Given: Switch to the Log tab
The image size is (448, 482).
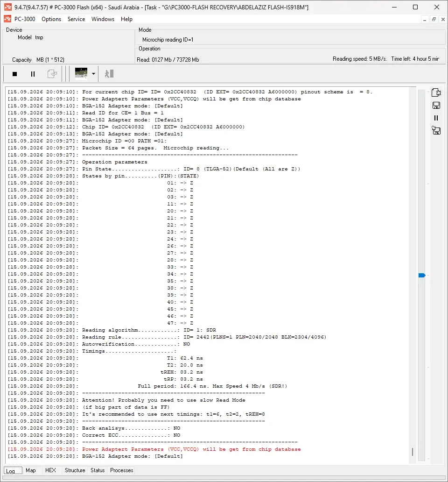Looking at the screenshot, I should pos(13,471).
